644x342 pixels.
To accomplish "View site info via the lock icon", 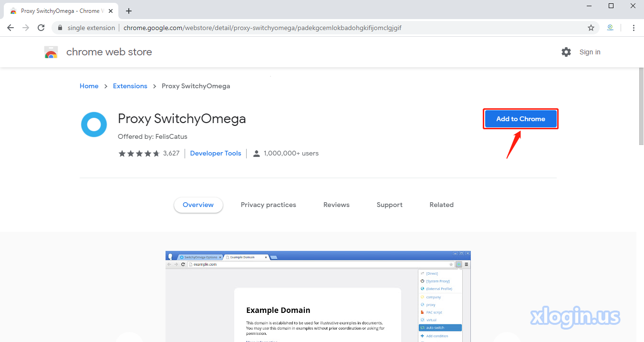I will 60,28.
